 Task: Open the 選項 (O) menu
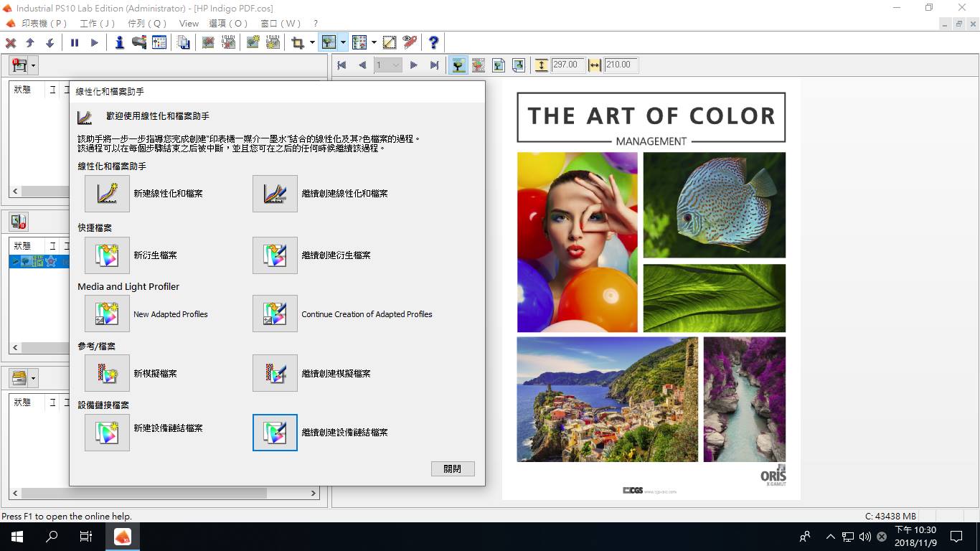point(229,24)
